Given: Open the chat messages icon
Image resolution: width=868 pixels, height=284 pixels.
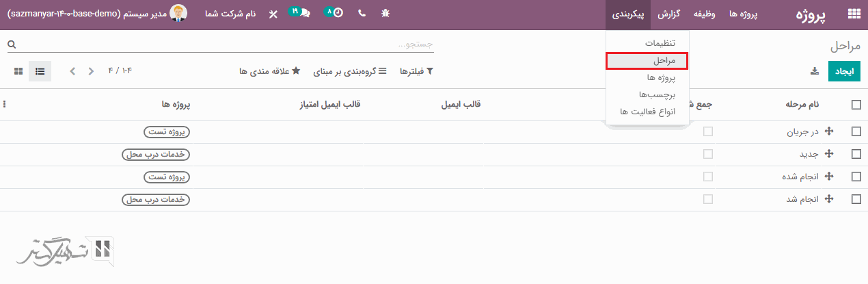Looking at the screenshot, I should [x=299, y=14].
